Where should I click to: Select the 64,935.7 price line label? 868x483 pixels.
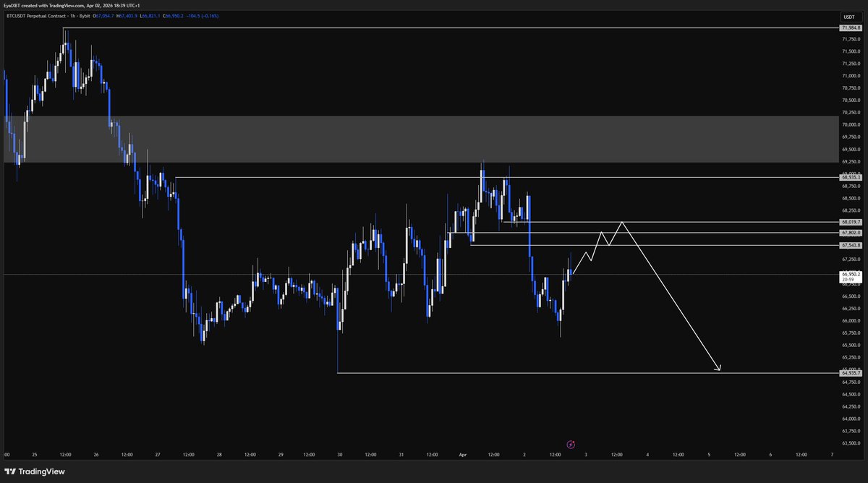[851, 373]
